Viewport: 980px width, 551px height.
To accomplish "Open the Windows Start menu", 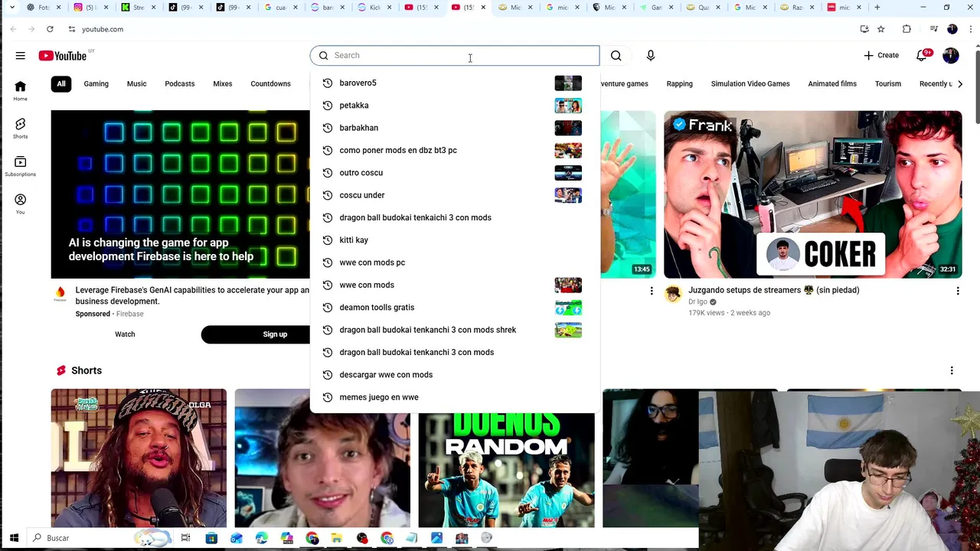I will (14, 538).
